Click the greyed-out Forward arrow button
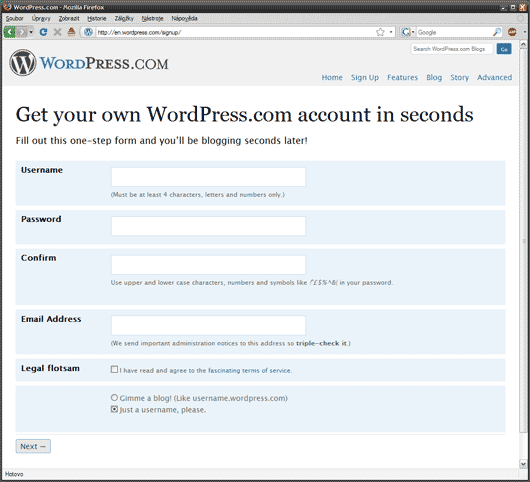 pos(22,32)
